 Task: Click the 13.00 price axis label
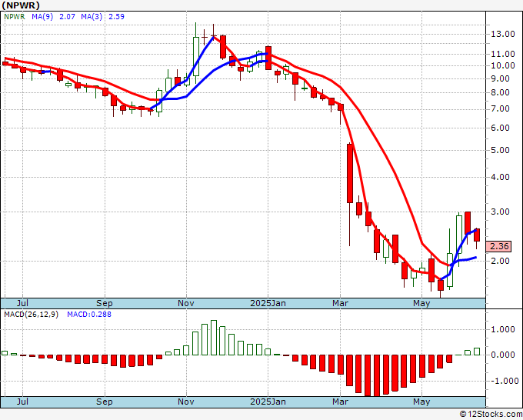(503, 34)
